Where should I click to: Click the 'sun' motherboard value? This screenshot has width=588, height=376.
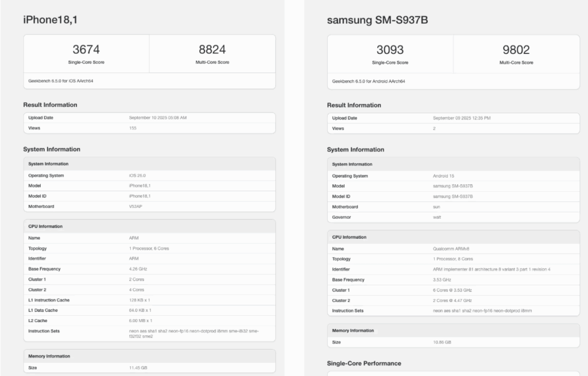tap(436, 207)
